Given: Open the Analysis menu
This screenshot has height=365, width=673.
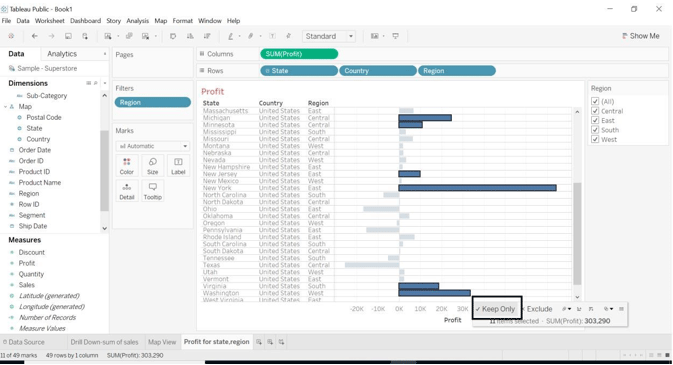Looking at the screenshot, I should click(137, 21).
